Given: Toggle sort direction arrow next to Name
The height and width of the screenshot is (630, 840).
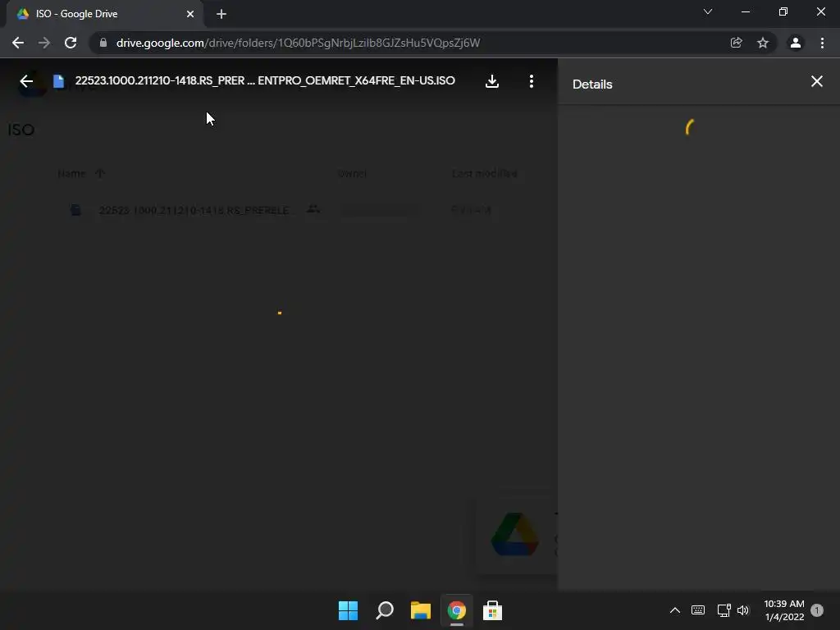Looking at the screenshot, I should [100, 173].
